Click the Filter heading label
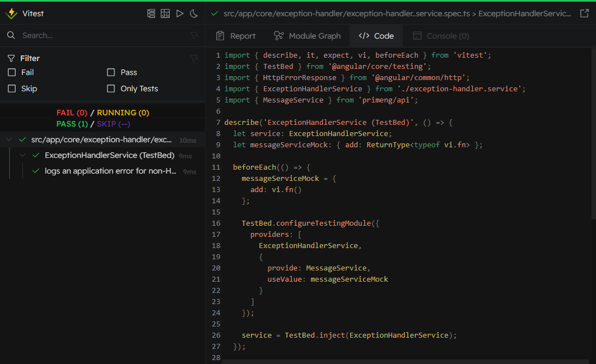Screen dimensions: 596x364 (30, 58)
